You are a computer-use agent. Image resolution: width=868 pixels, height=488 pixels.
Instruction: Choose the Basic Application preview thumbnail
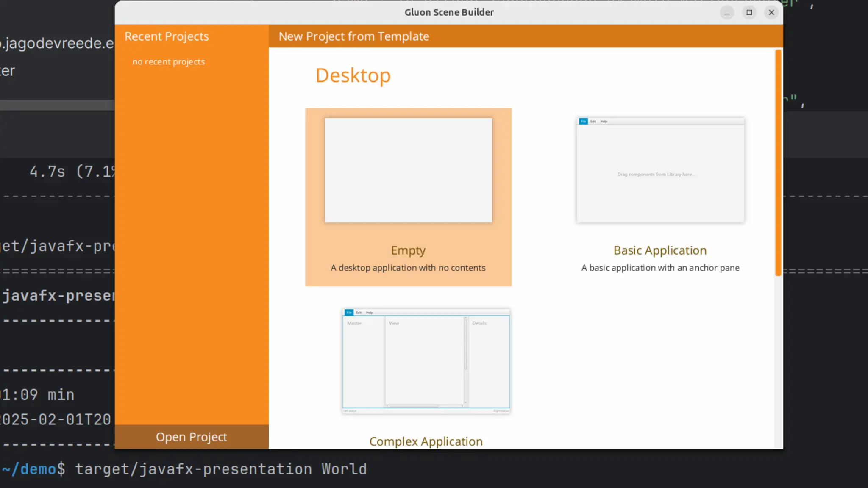660,170
